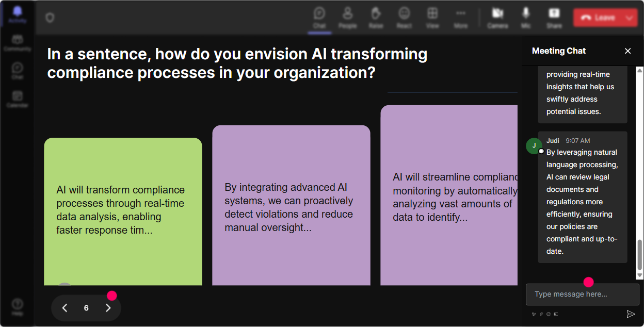Click the chat scrollbar down arrow
The height and width of the screenshot is (327, 644).
(640, 276)
